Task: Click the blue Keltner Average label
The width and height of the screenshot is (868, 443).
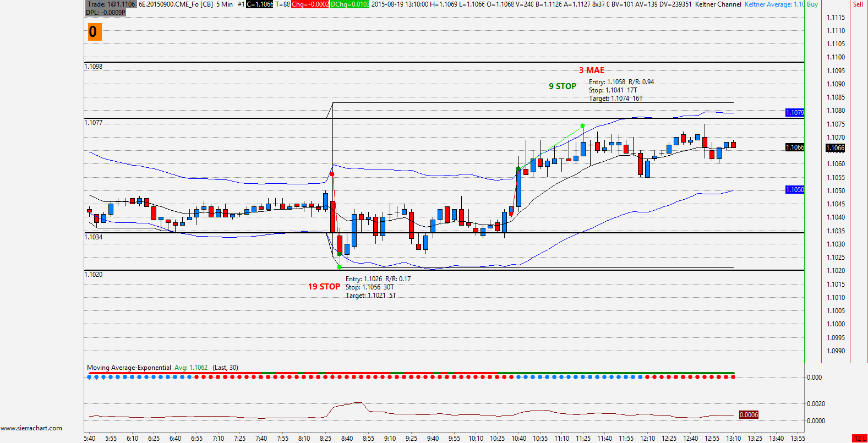Action: (774, 4)
